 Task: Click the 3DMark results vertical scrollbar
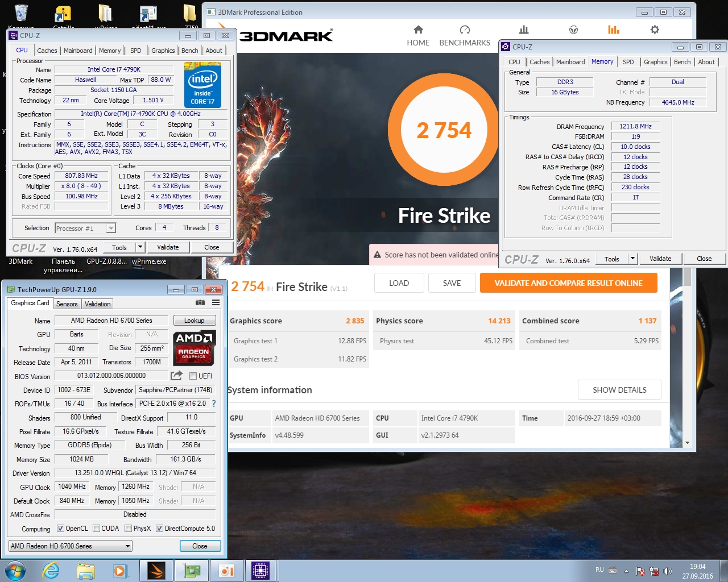687,277
